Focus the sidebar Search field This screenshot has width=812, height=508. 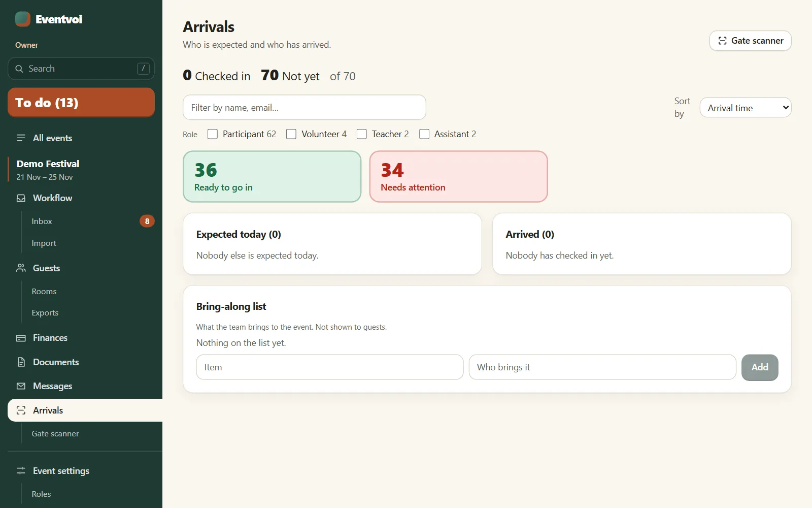point(81,69)
